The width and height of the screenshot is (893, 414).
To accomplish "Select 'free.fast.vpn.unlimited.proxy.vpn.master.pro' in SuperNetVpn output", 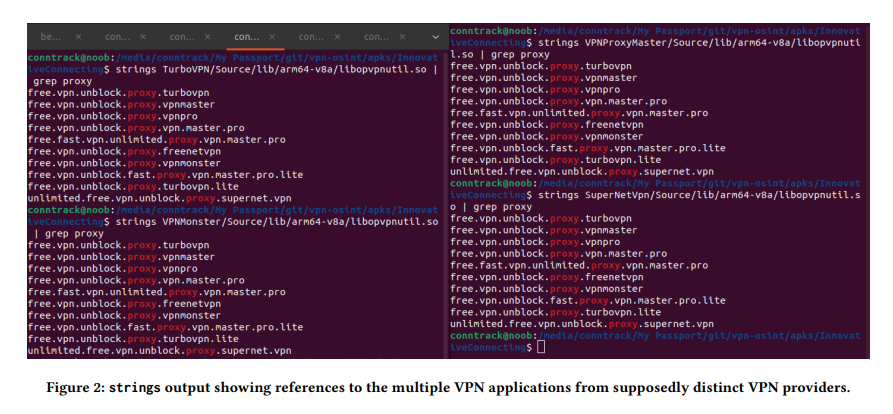I will pyautogui.click(x=579, y=265).
